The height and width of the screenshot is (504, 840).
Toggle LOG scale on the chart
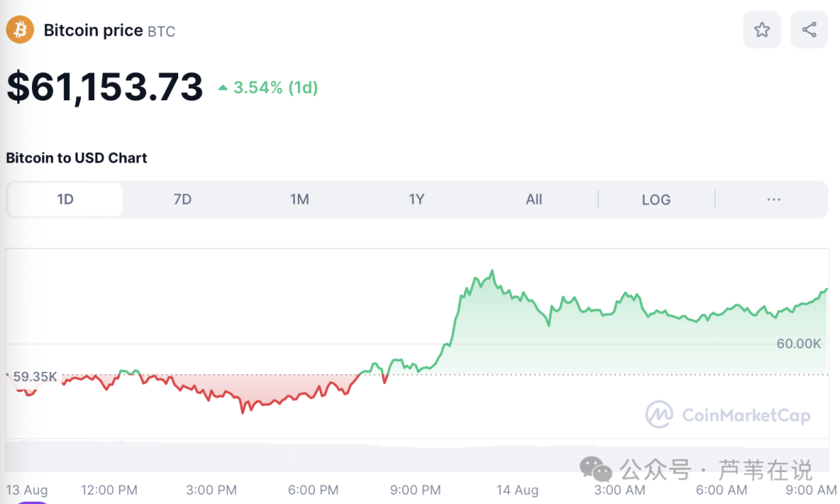[x=656, y=200]
